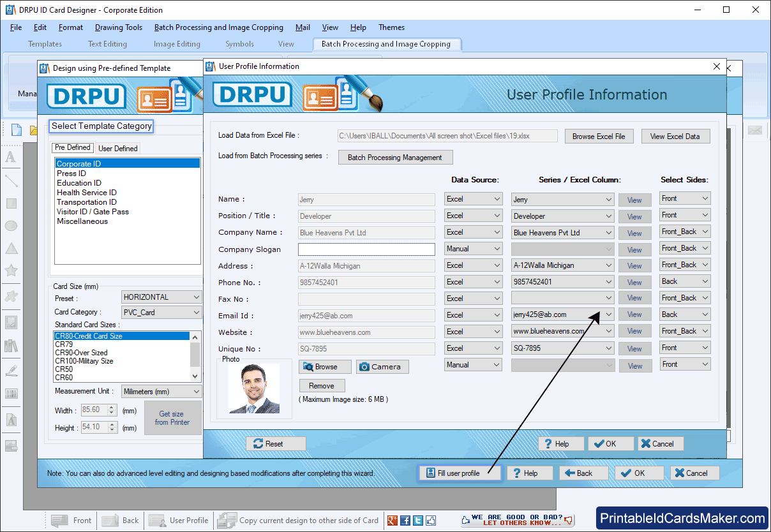Viewport: 771px width, 532px height.
Task: Click the thumbs-up like icon
Action: 431,521
